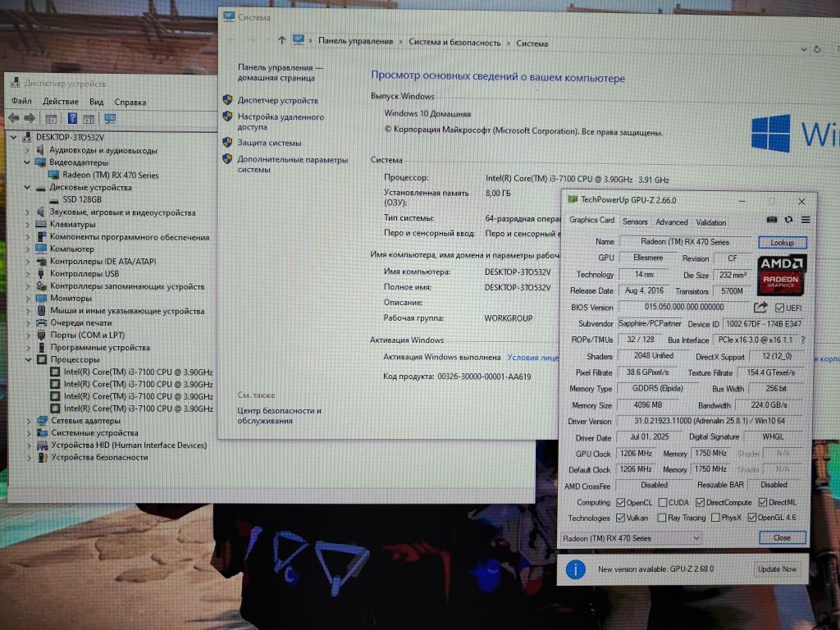Image resolution: width=840 pixels, height=630 pixels.
Task: Open the GPU selection dropdown in GPU-Z
Action: 631,538
